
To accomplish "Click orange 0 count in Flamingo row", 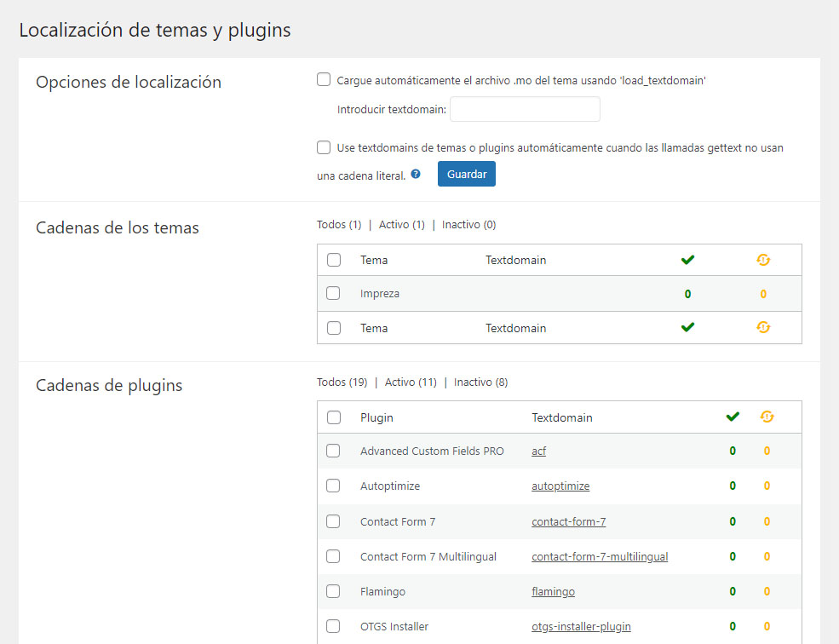I will click(x=767, y=591).
